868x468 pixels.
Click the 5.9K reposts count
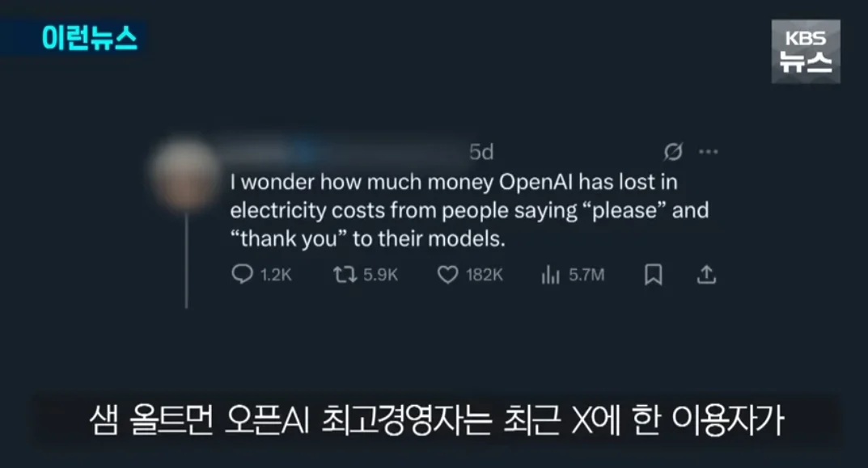tap(380, 275)
